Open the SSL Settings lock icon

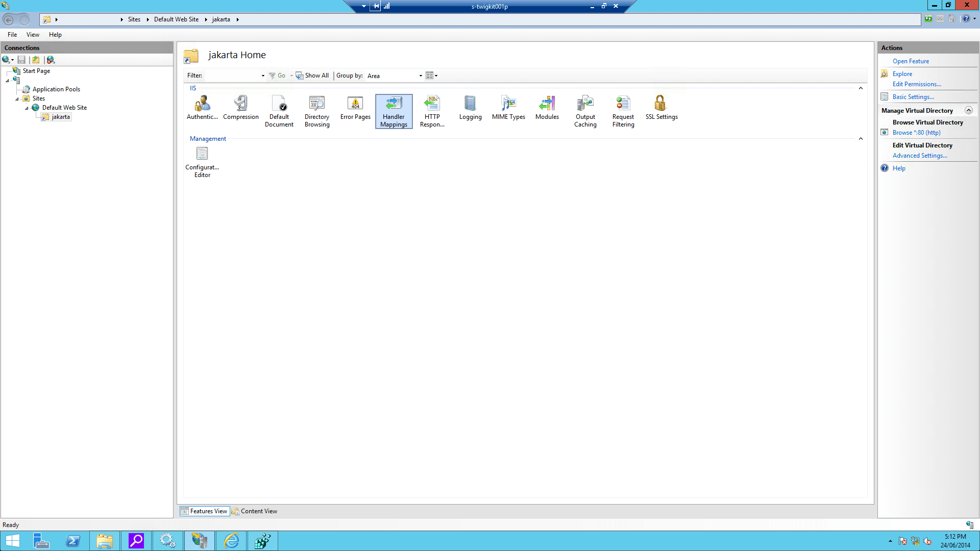[661, 108]
